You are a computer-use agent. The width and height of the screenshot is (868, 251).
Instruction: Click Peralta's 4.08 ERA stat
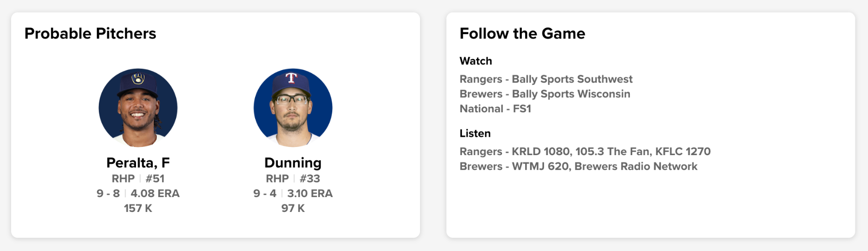point(155,194)
